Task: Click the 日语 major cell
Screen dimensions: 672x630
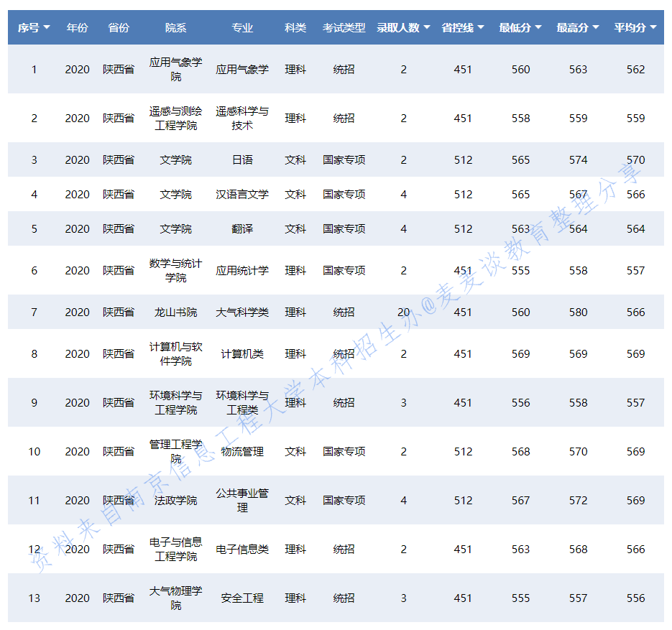Action: tap(241, 159)
